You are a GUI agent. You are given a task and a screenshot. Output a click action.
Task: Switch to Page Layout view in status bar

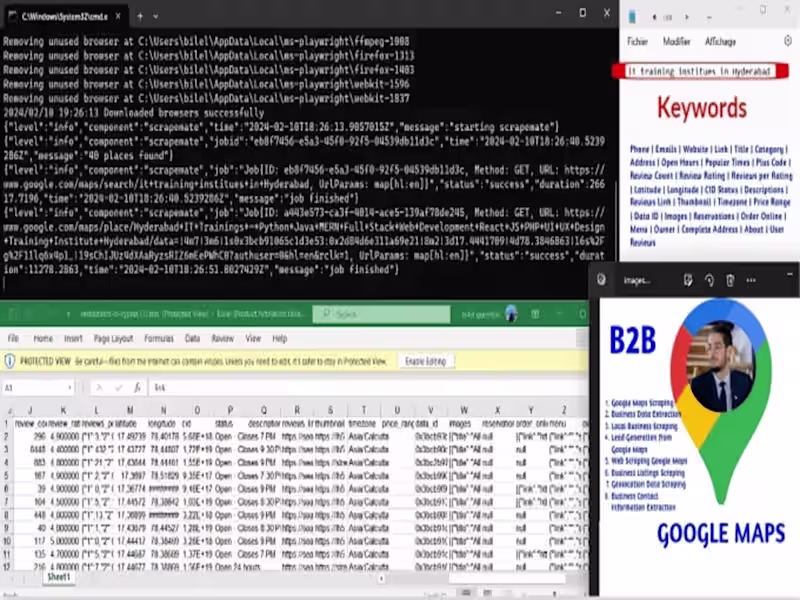pos(487,592)
